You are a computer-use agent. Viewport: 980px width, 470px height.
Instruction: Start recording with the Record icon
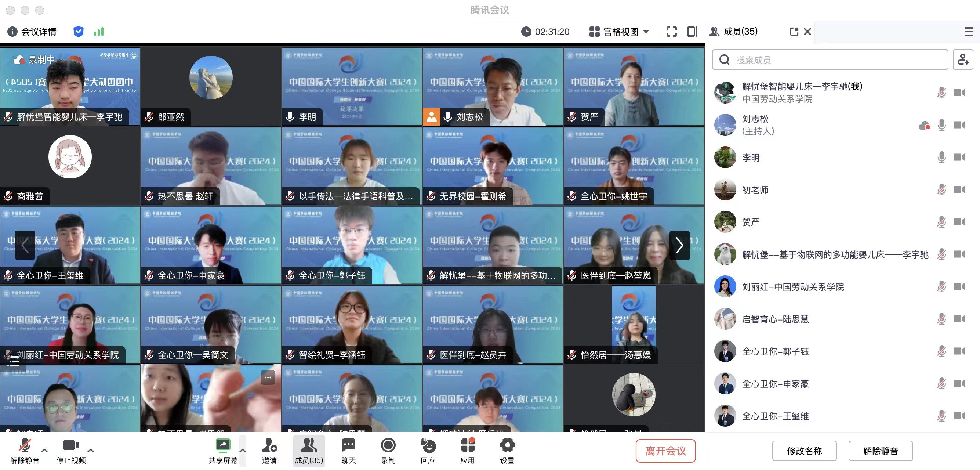pos(388,446)
